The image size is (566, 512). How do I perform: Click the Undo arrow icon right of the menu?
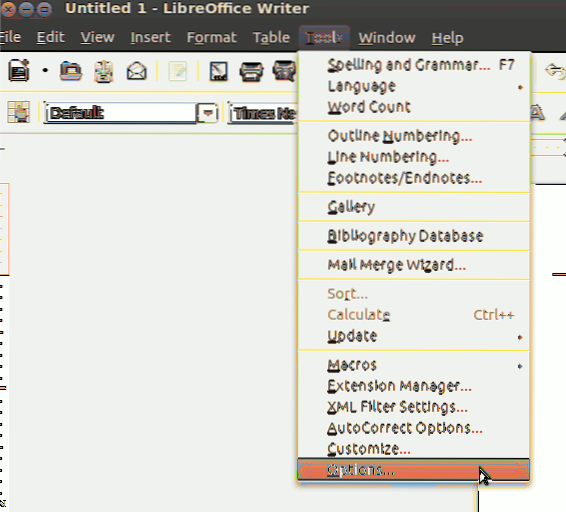[555, 71]
